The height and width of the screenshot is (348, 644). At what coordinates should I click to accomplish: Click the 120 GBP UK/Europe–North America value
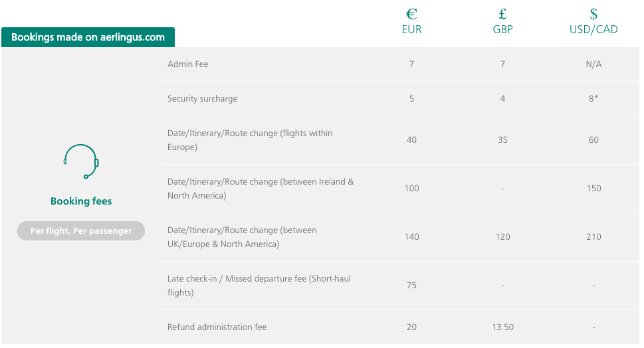(x=502, y=237)
